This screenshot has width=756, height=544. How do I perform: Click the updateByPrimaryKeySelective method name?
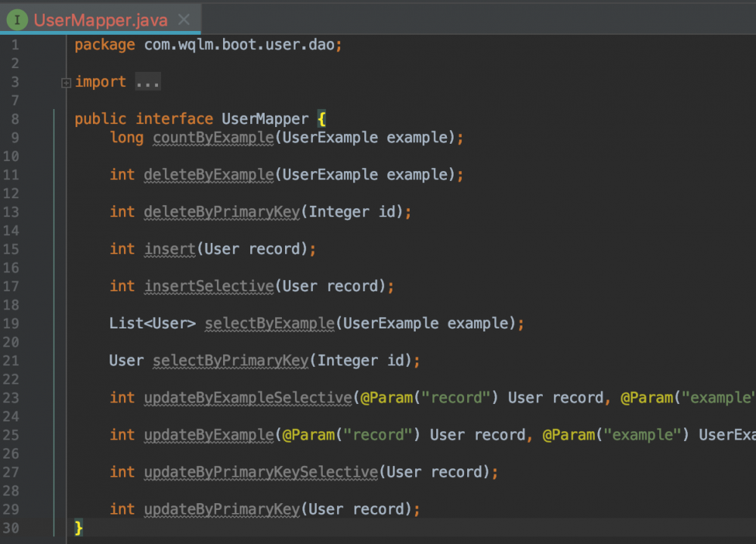[260, 472]
